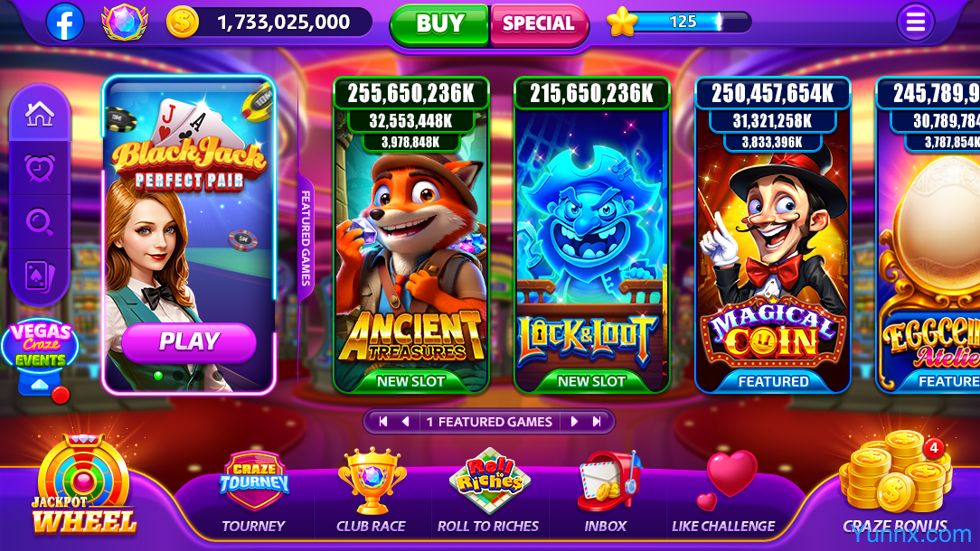Image resolution: width=980 pixels, height=551 pixels.
Task: Click the green BUY button
Action: tap(439, 23)
